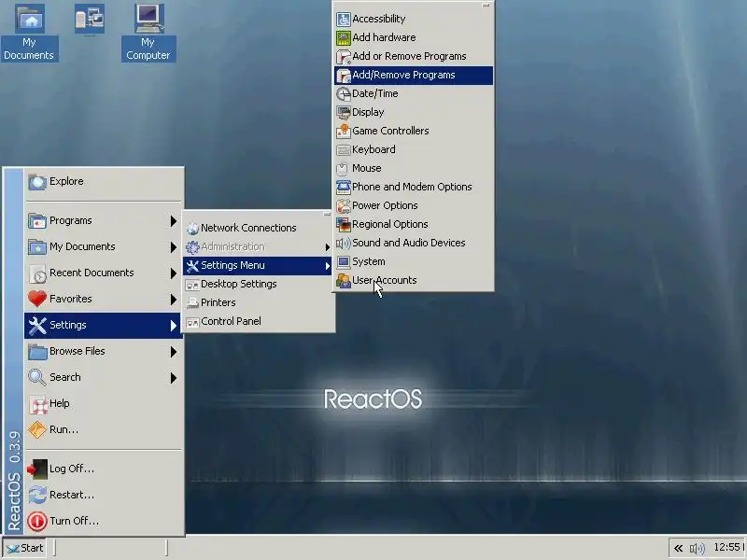Click the Keyboard icon

(x=343, y=150)
